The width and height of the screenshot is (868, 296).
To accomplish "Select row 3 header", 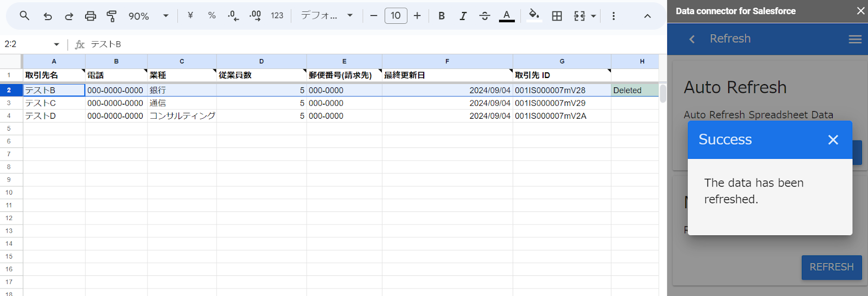I will coord(9,103).
